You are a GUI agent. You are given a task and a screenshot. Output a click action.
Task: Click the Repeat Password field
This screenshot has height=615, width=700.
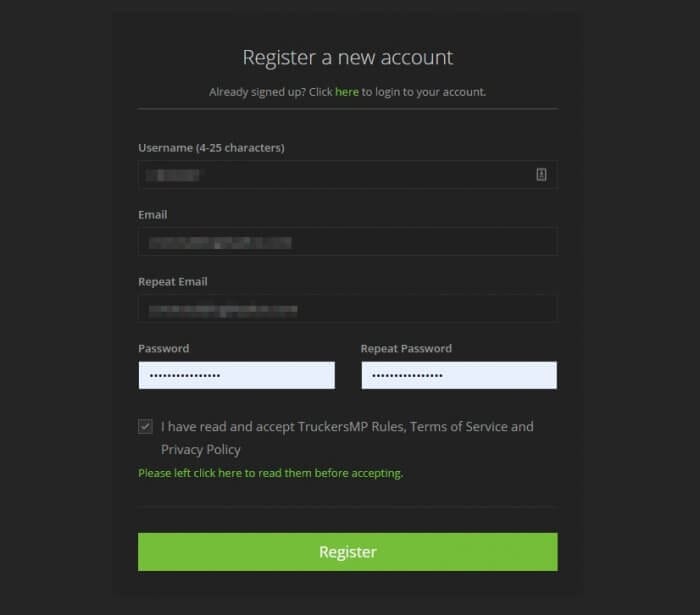pos(458,376)
